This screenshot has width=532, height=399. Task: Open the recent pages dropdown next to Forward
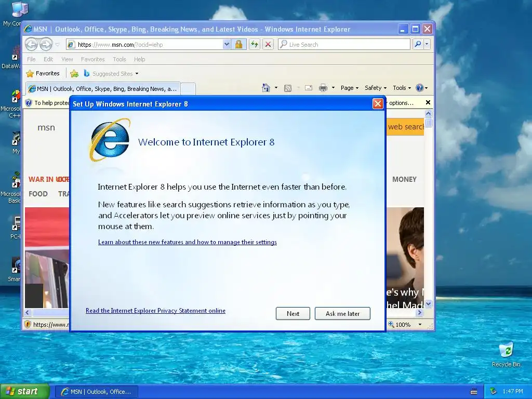point(57,45)
